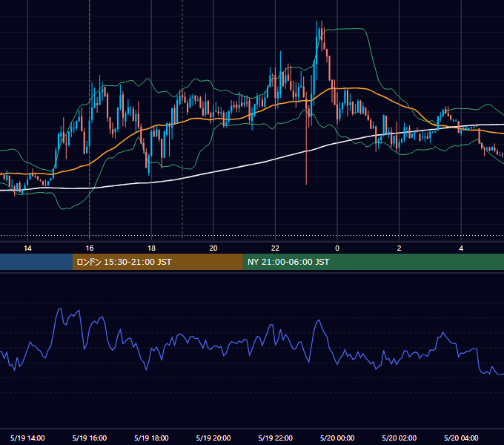
Task: Click the indicator line's highest peak near 5/19 15:00
Action: (59, 309)
